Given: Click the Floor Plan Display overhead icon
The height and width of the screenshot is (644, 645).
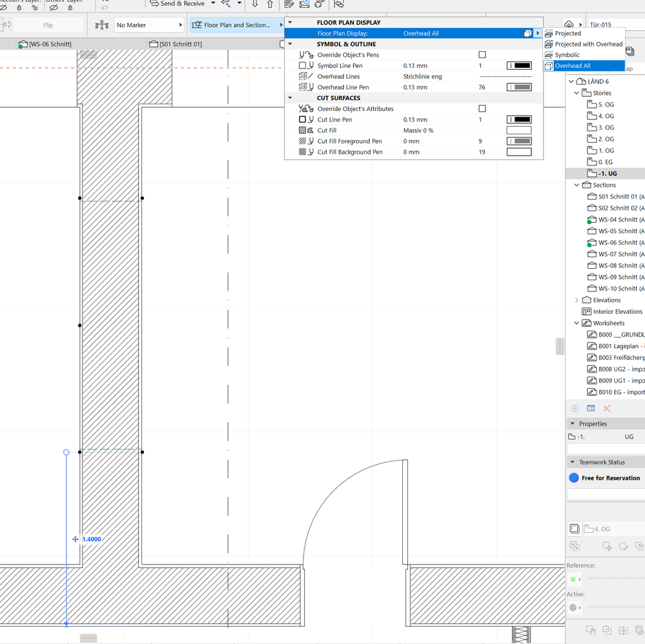Looking at the screenshot, I should (x=527, y=34).
